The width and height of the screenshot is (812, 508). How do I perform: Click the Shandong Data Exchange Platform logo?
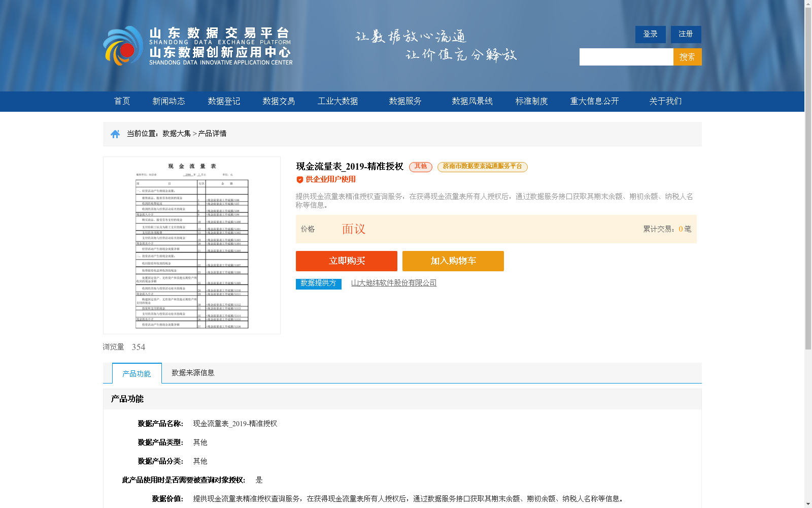click(x=198, y=46)
